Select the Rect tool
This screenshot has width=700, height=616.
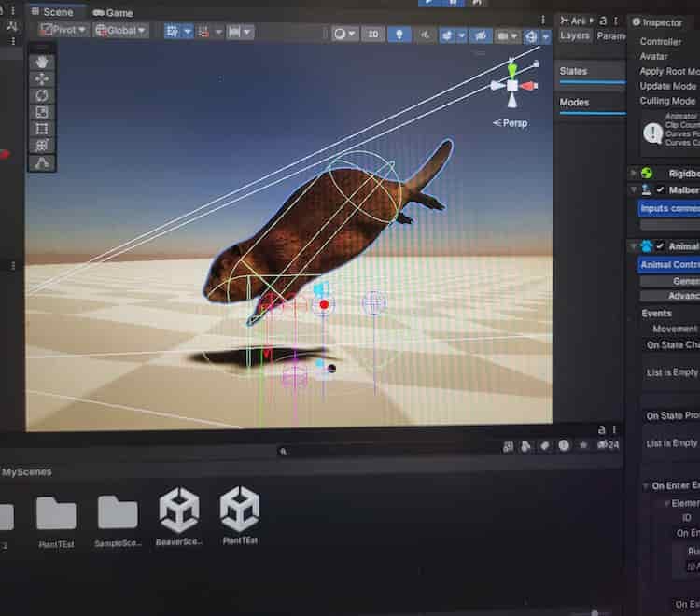point(42,129)
